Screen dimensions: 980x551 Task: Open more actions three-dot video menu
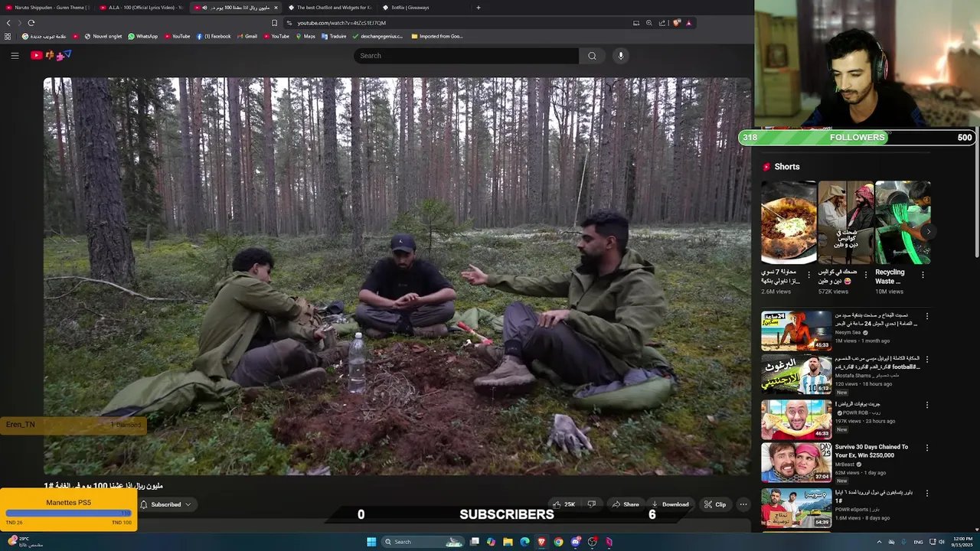pos(743,504)
